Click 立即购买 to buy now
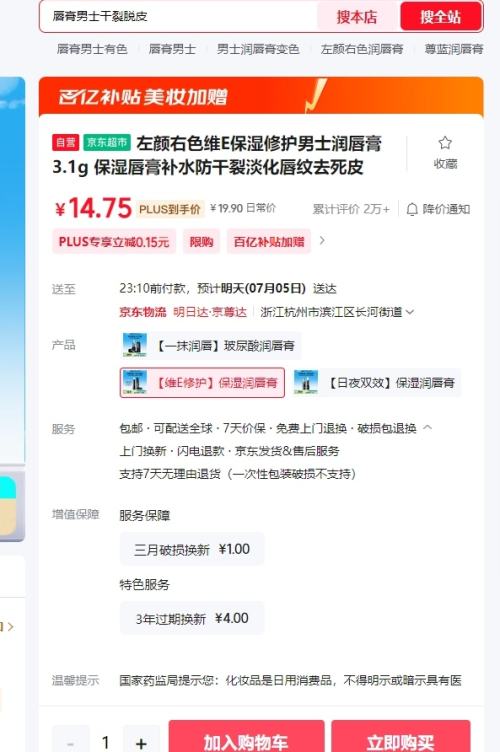 point(400,738)
